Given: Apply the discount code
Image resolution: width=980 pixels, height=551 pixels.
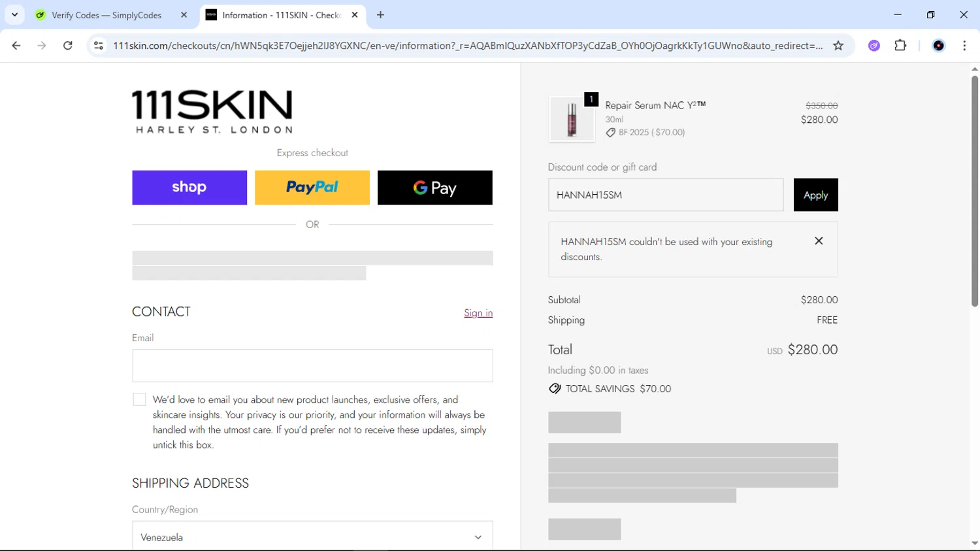Looking at the screenshot, I should [x=816, y=195].
